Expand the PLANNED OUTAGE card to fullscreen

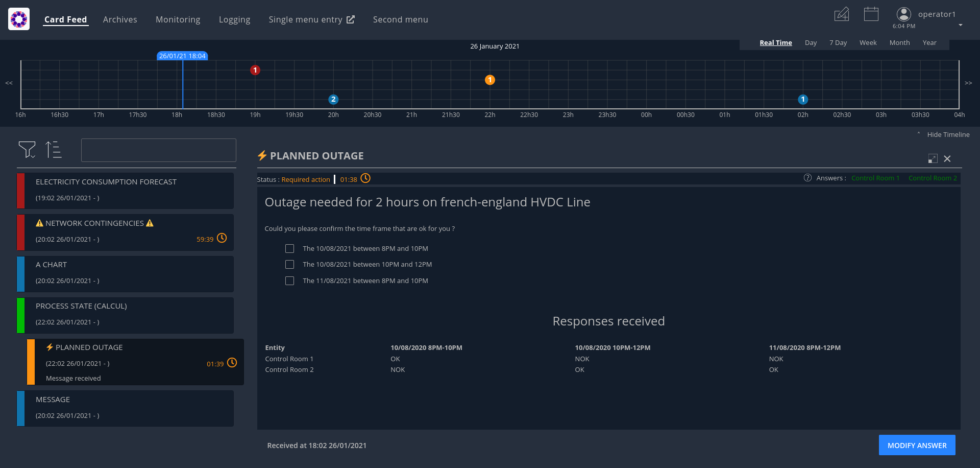(x=933, y=158)
